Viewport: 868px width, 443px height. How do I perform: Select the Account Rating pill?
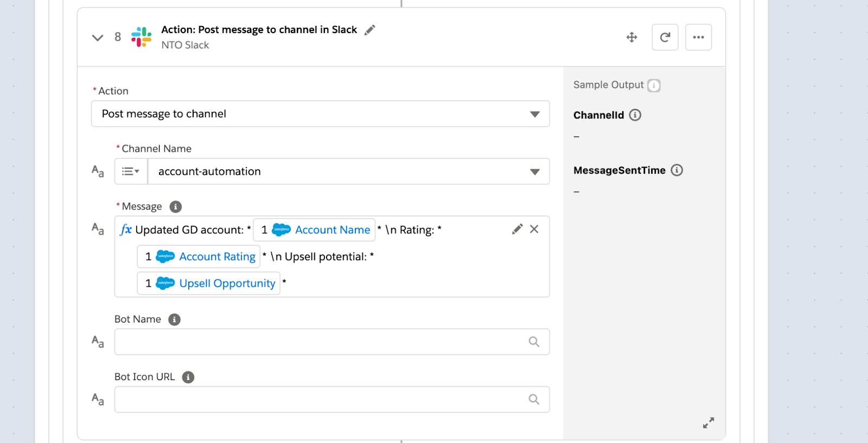coord(199,256)
